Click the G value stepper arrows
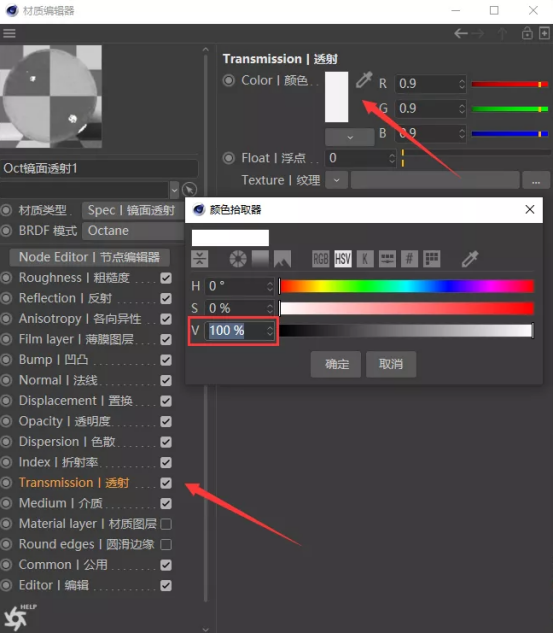 pos(462,109)
